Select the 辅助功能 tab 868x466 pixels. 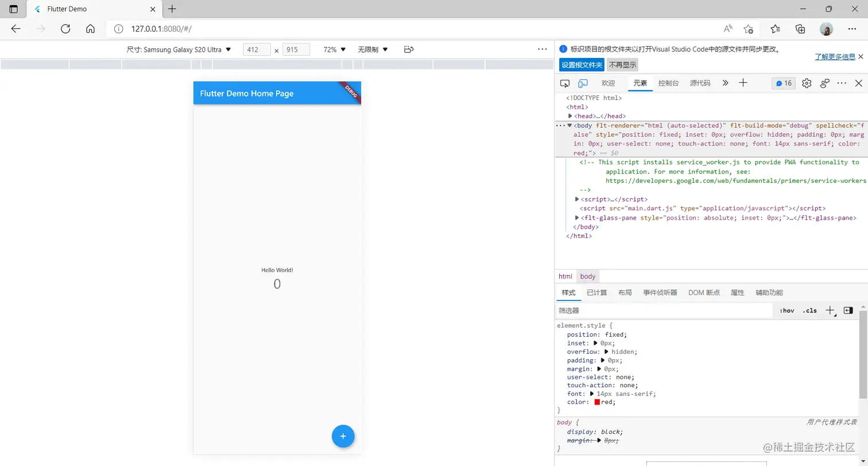pos(769,292)
